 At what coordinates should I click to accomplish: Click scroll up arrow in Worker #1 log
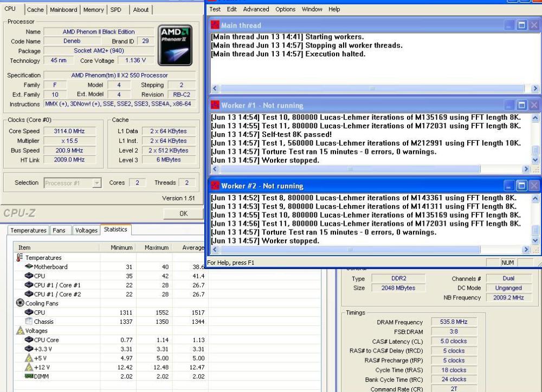click(x=535, y=118)
